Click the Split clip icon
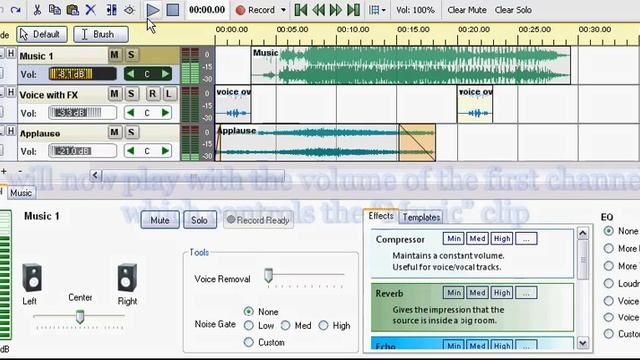The width and height of the screenshot is (640, 360). tap(111, 10)
